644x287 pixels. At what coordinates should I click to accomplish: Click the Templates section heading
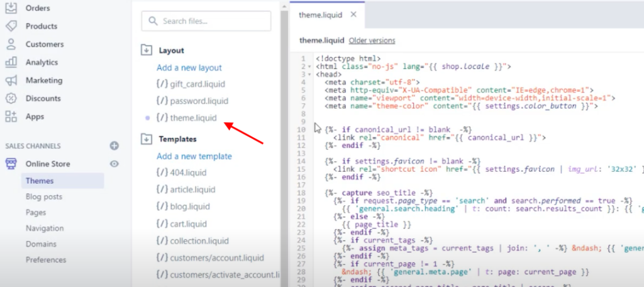click(177, 139)
